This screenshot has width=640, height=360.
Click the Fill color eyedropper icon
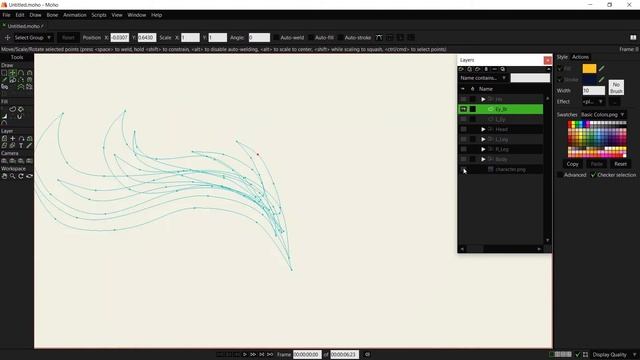tap(601, 69)
